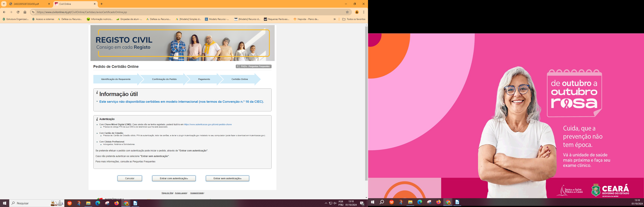Open the clock on second monitor taskbar
Screen dimensions: 644x207
pyautogui.click(x=637, y=202)
